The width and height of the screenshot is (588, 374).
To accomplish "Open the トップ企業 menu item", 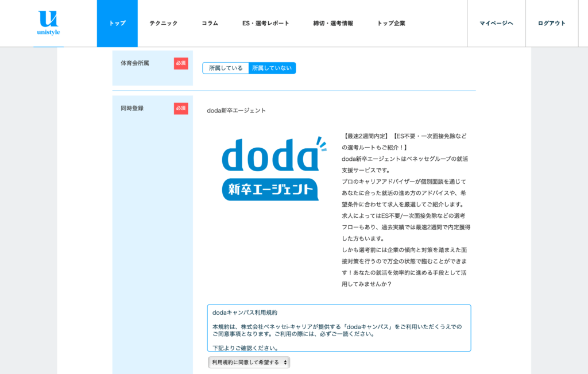I will [x=391, y=23].
